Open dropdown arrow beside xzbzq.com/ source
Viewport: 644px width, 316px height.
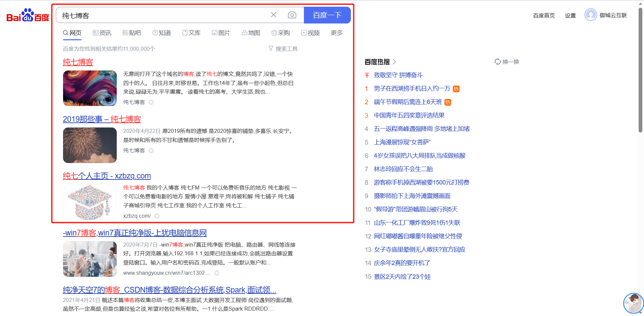pos(157,216)
